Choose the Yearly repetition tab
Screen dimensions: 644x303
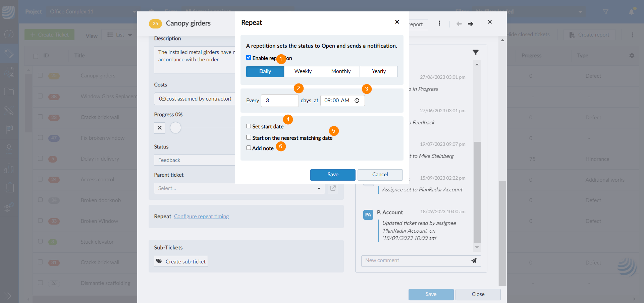(379, 71)
